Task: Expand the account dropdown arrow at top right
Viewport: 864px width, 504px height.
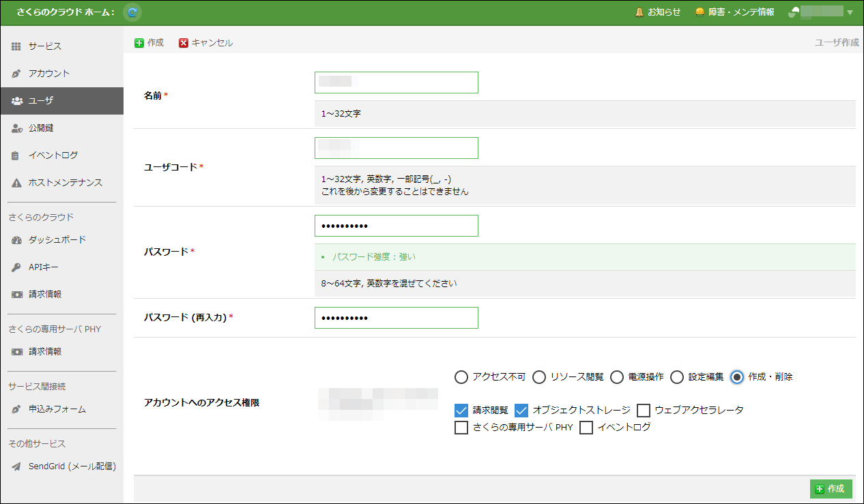Action: click(850, 12)
